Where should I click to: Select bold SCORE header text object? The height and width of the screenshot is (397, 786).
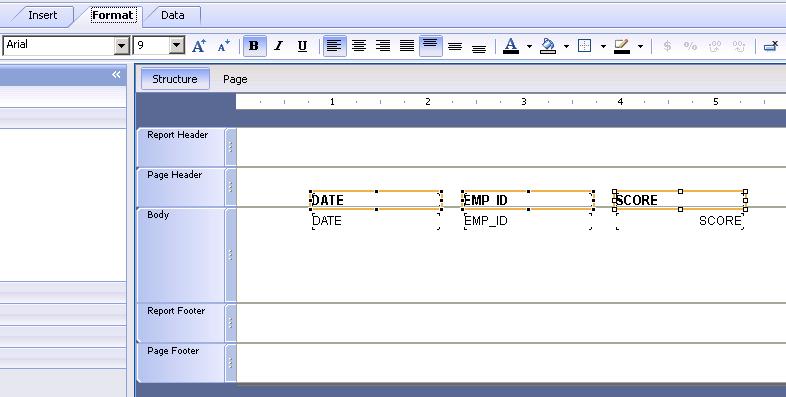click(680, 200)
